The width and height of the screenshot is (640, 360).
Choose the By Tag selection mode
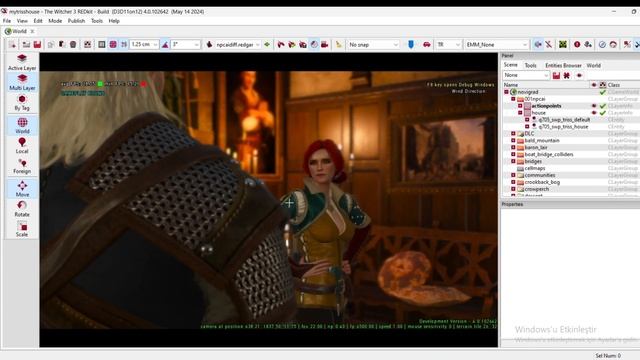(x=22, y=102)
